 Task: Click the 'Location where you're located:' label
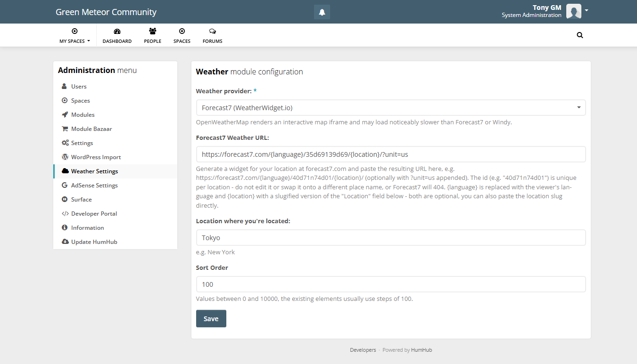pyautogui.click(x=243, y=221)
